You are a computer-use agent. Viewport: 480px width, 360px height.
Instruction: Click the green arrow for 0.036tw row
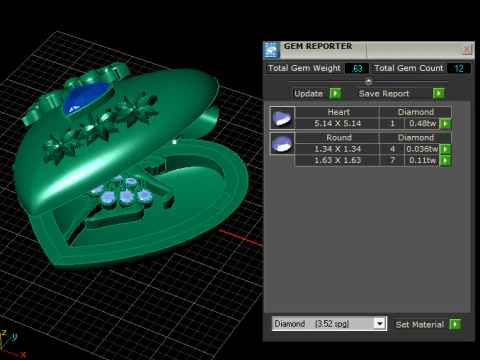click(x=445, y=149)
